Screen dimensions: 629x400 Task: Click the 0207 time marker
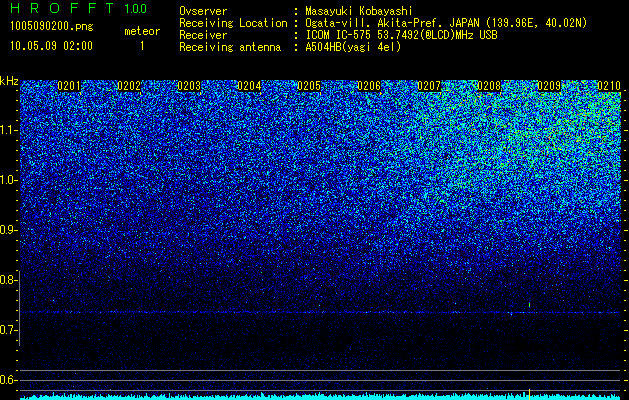[x=429, y=86]
